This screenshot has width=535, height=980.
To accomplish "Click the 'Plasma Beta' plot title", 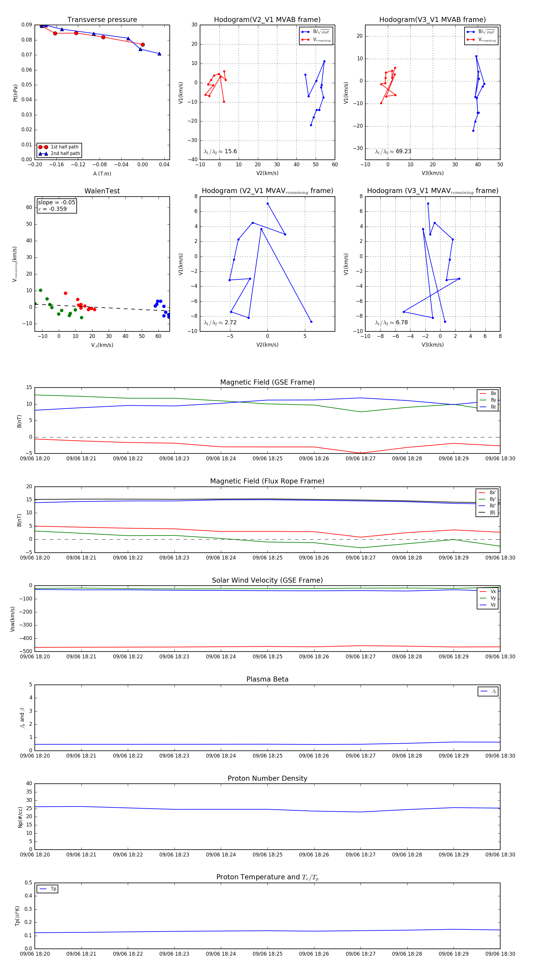I will click(x=267, y=679).
